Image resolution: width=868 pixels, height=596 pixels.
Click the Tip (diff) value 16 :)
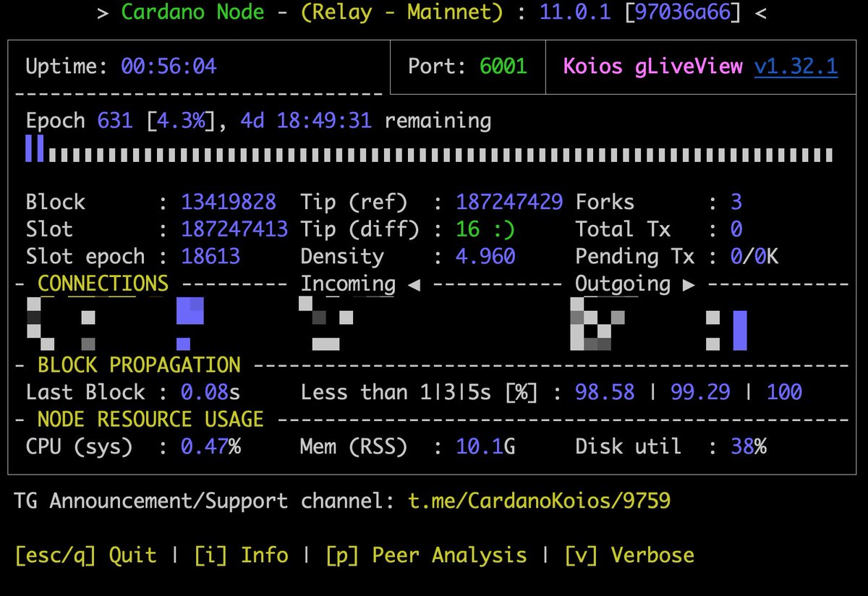tap(485, 229)
